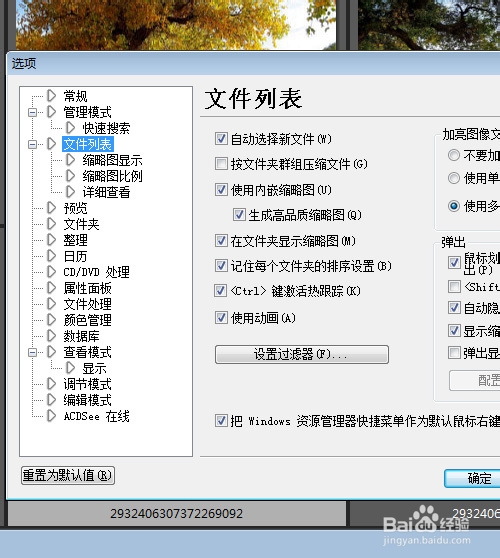This screenshot has height=558, width=500.
Task: Toggle 记住每个文件夹的排序设置 checkbox
Action: (221, 265)
